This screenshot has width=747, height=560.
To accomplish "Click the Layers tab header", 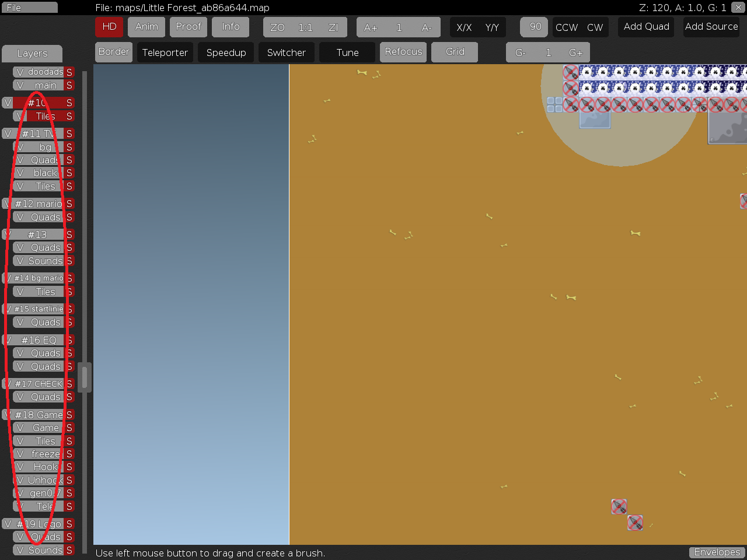I will tap(32, 54).
